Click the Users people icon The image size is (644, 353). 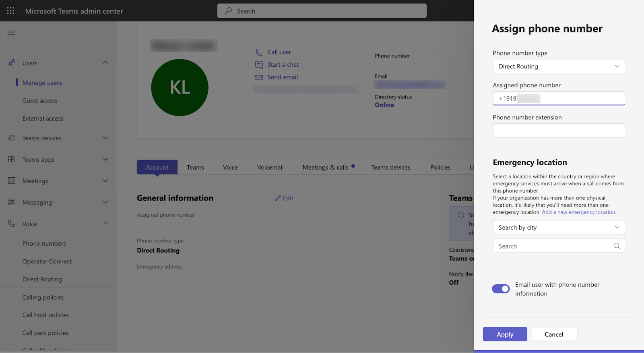12,63
